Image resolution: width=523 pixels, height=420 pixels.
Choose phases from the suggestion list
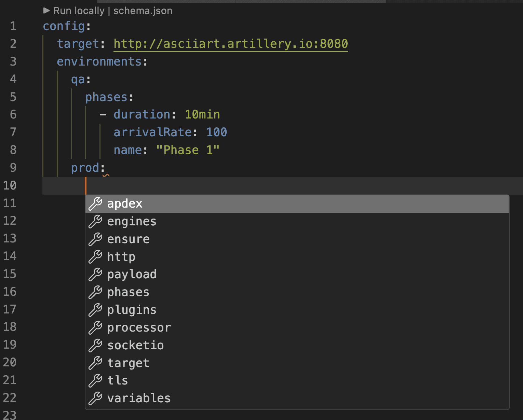[128, 292]
